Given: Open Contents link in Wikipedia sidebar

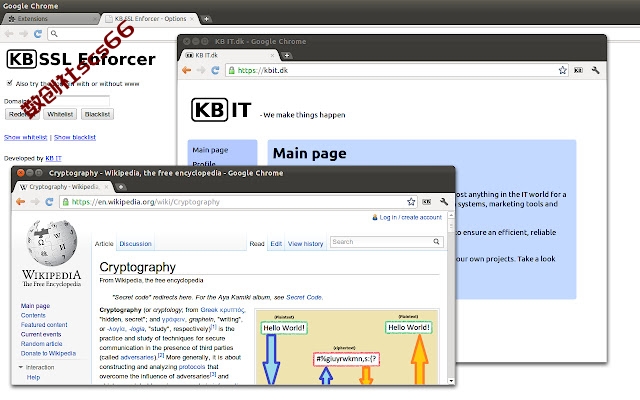Looking at the screenshot, I should click(33, 315).
